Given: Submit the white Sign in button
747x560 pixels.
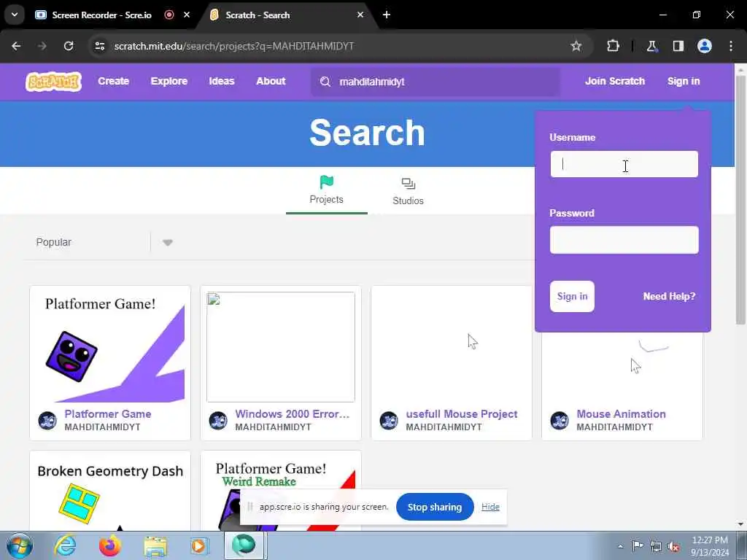Looking at the screenshot, I should coord(572,296).
